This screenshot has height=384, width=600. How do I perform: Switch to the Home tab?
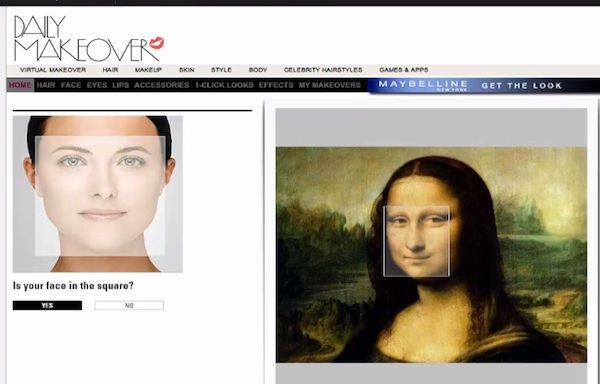pos(20,85)
